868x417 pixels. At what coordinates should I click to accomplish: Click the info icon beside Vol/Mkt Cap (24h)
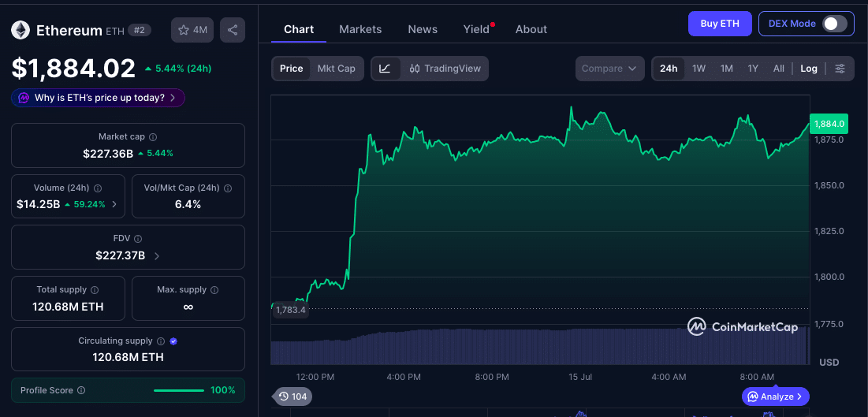pyautogui.click(x=228, y=188)
